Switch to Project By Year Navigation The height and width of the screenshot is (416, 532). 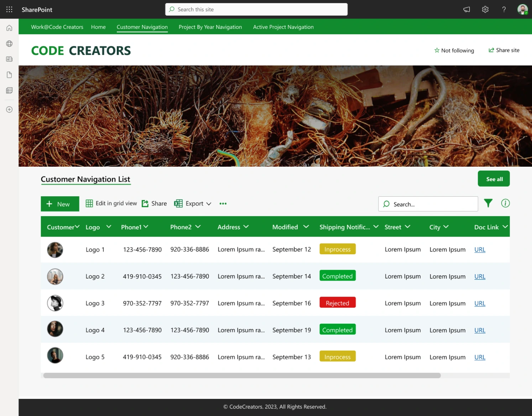[210, 27]
